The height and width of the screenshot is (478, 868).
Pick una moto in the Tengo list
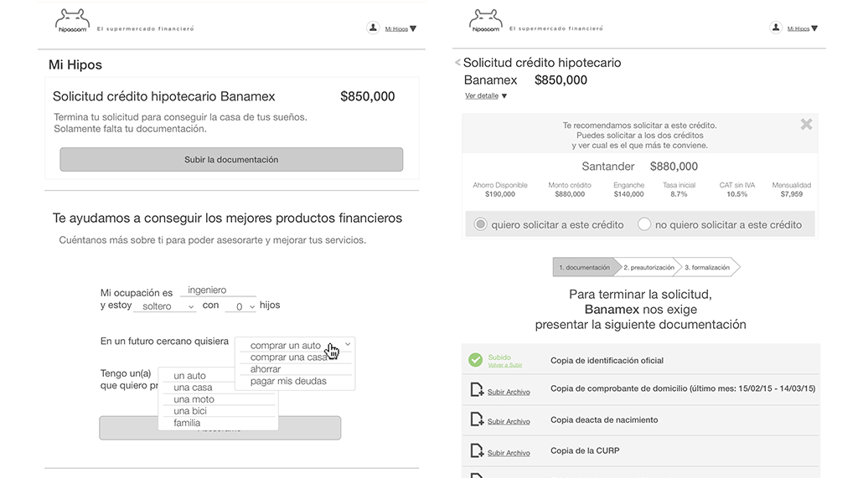point(194,398)
